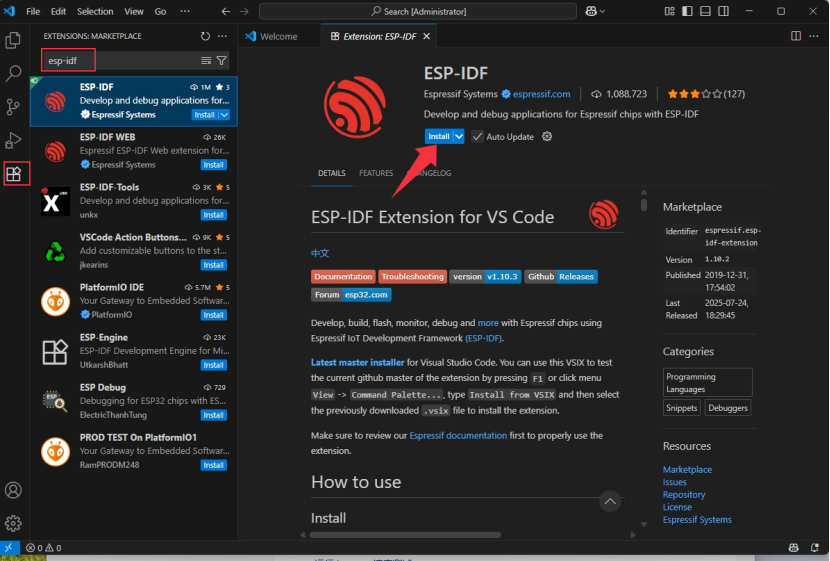
Task: Switch to the Features tab
Action: tap(376, 173)
